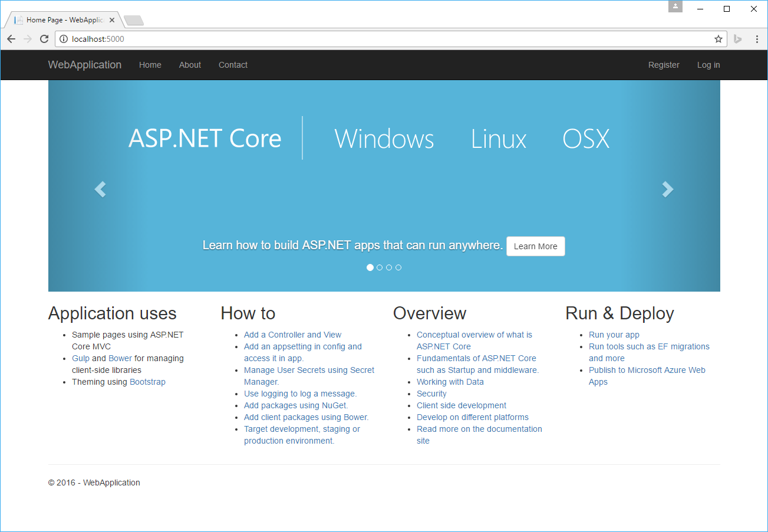Image resolution: width=768 pixels, height=532 pixels.
Task: Open the Chrome user profile icon
Action: pyautogui.click(x=675, y=7)
